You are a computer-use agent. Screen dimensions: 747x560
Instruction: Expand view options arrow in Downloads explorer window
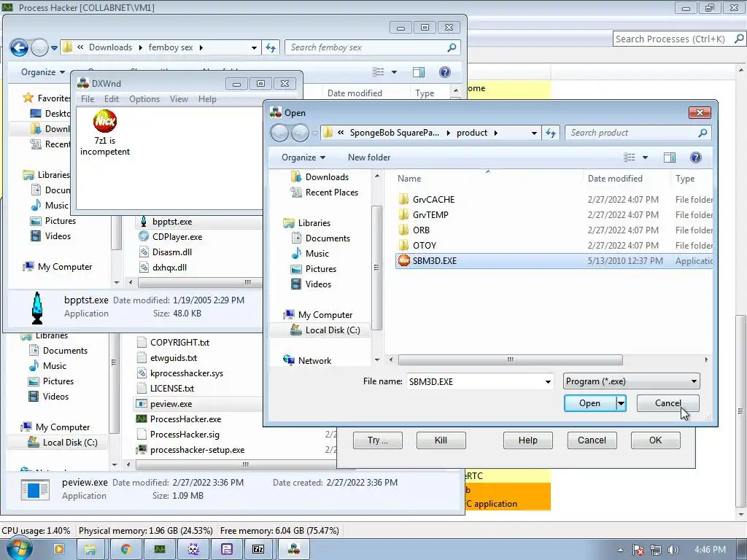coord(394,72)
